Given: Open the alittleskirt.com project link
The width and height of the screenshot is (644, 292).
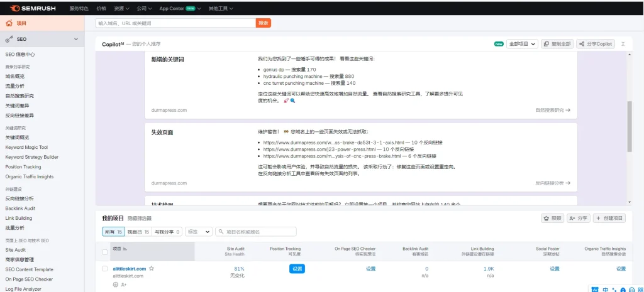Looking at the screenshot, I should tap(130, 269).
